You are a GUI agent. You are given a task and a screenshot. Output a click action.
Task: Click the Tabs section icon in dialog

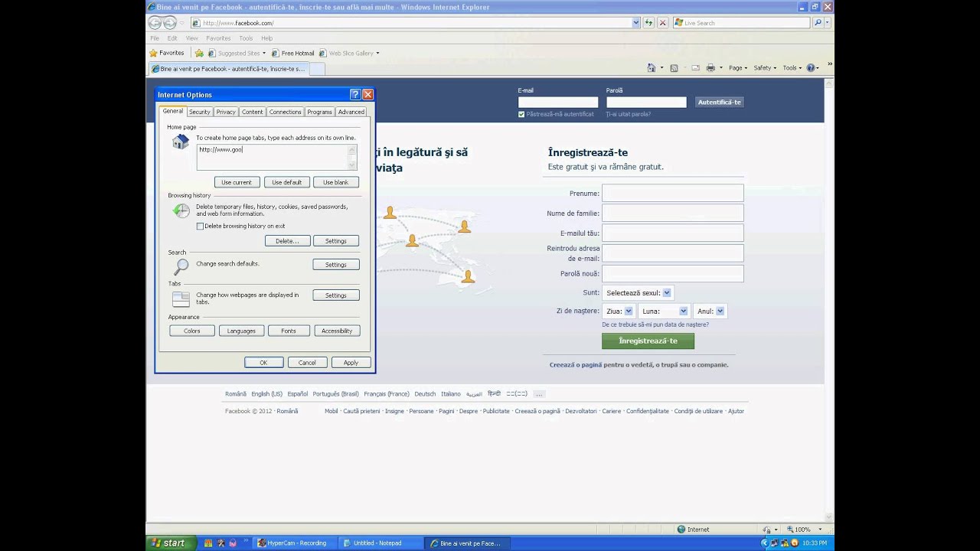181,299
